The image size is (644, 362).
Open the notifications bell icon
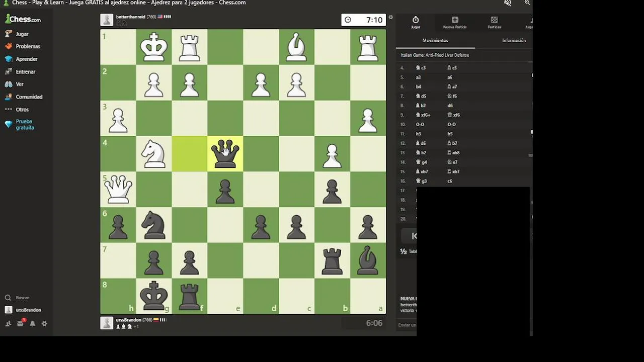point(32,324)
